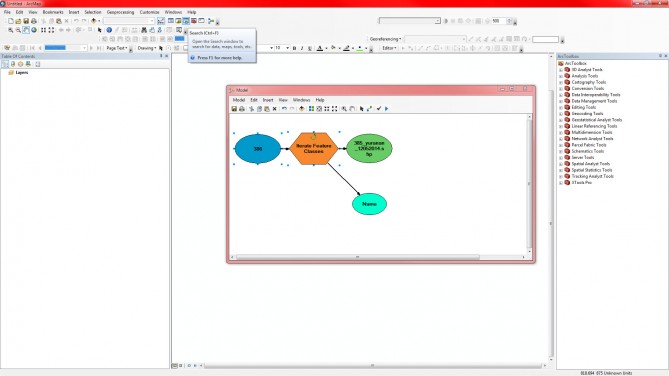This screenshot has height=376, width=669.
Task: Validate the model using the checkmark icon
Action: click(x=379, y=109)
